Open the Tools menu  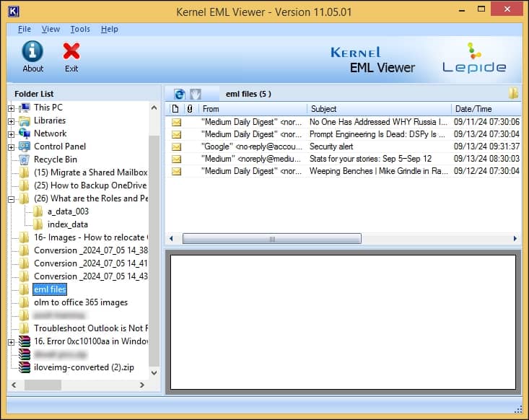point(80,30)
